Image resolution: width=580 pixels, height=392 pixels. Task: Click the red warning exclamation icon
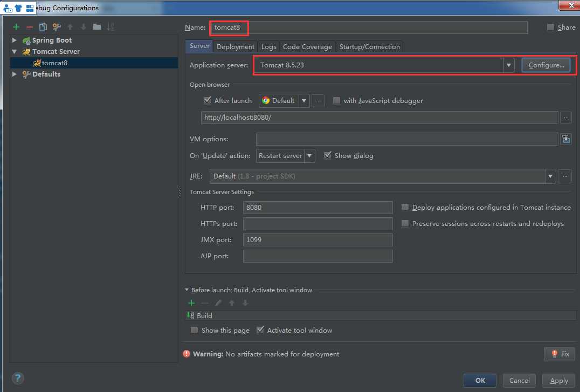tap(187, 354)
